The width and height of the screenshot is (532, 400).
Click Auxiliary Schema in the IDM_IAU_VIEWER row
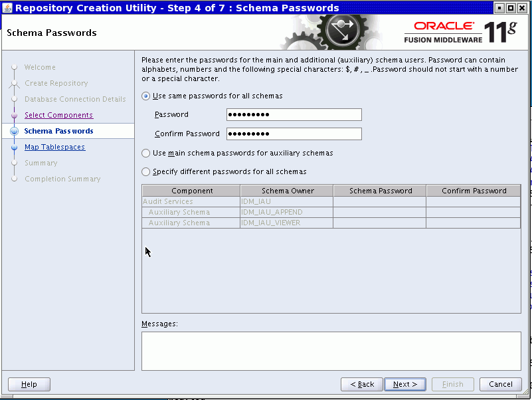tap(191, 223)
